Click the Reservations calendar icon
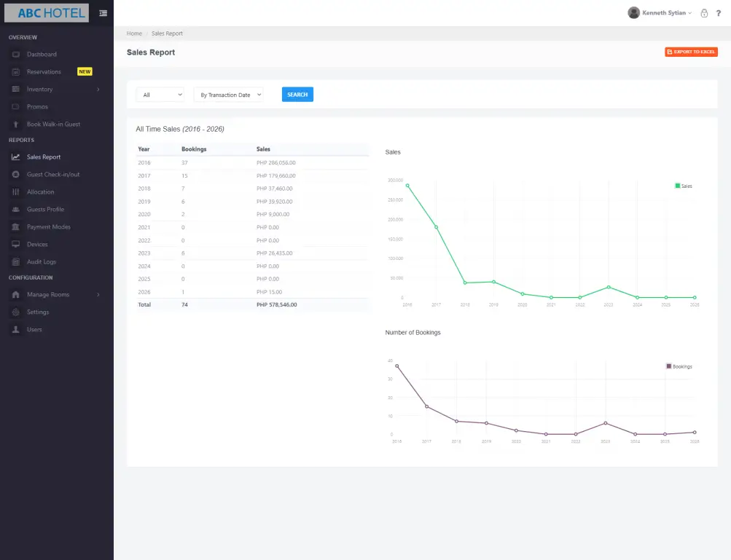This screenshot has width=731, height=560. pyautogui.click(x=16, y=72)
